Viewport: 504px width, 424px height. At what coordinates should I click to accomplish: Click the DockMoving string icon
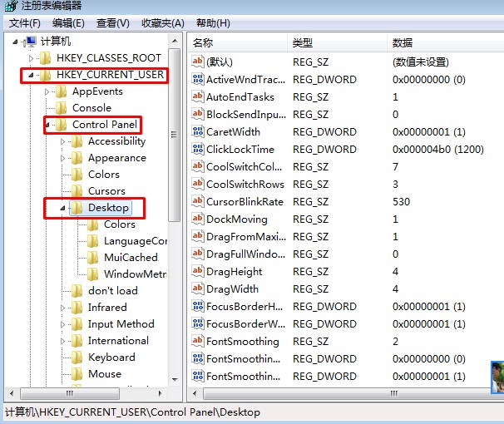198,219
